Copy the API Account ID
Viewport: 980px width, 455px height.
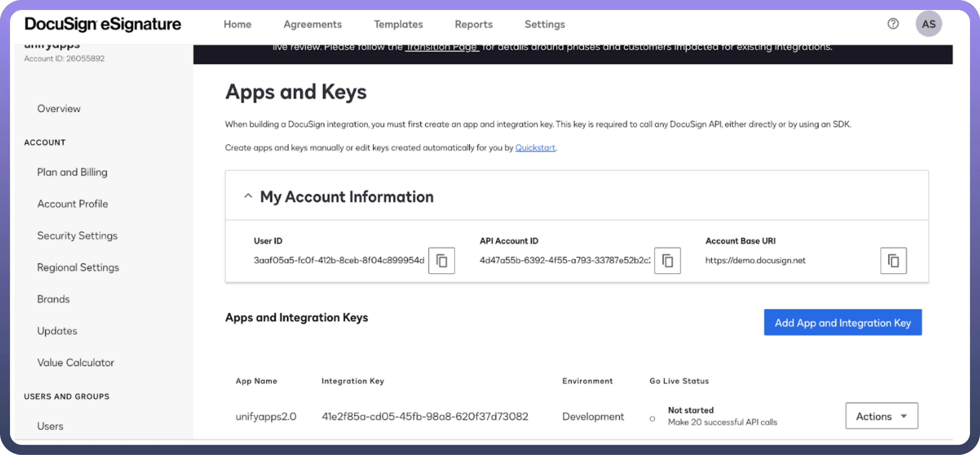click(x=667, y=261)
